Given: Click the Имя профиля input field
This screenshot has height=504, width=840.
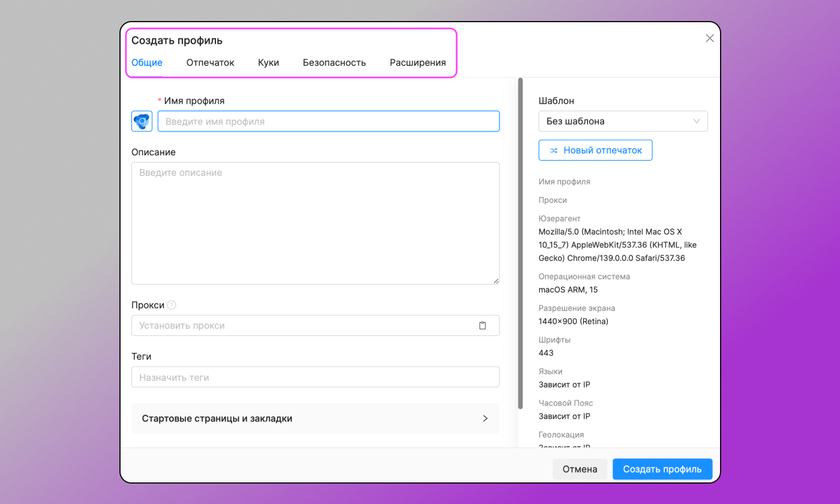Looking at the screenshot, I should [x=328, y=121].
